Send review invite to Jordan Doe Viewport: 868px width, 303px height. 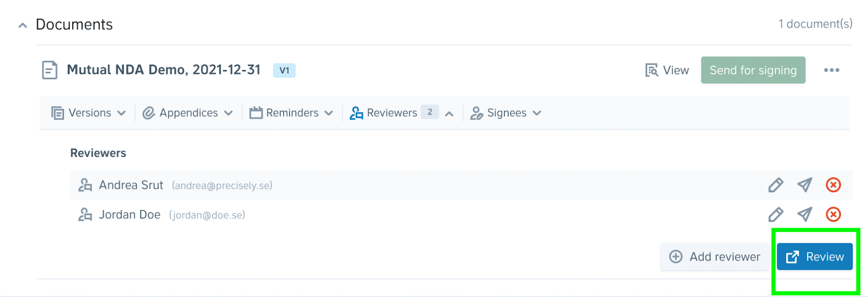pos(805,214)
